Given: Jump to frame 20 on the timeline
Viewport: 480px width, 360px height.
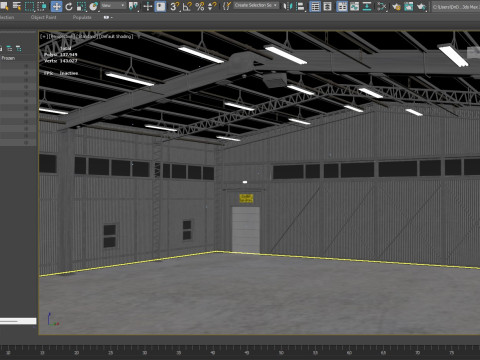Looking at the screenshot, I should [77, 353].
